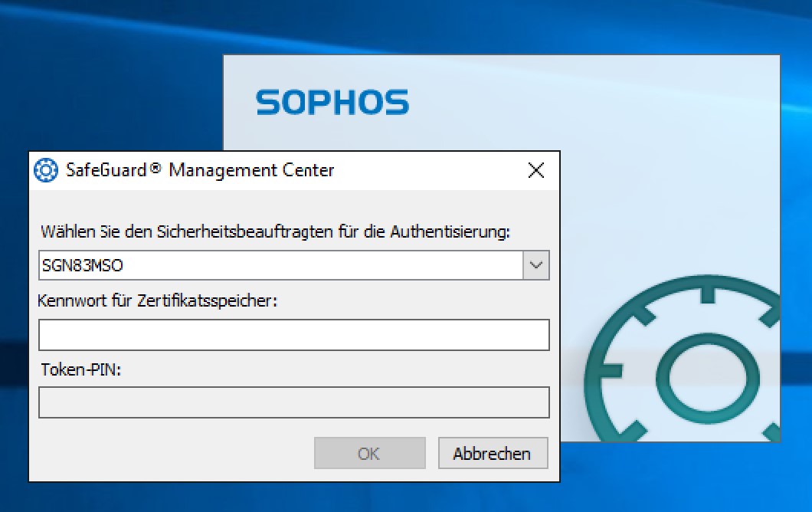Select the SGN83MSO combo box field

(x=294, y=265)
